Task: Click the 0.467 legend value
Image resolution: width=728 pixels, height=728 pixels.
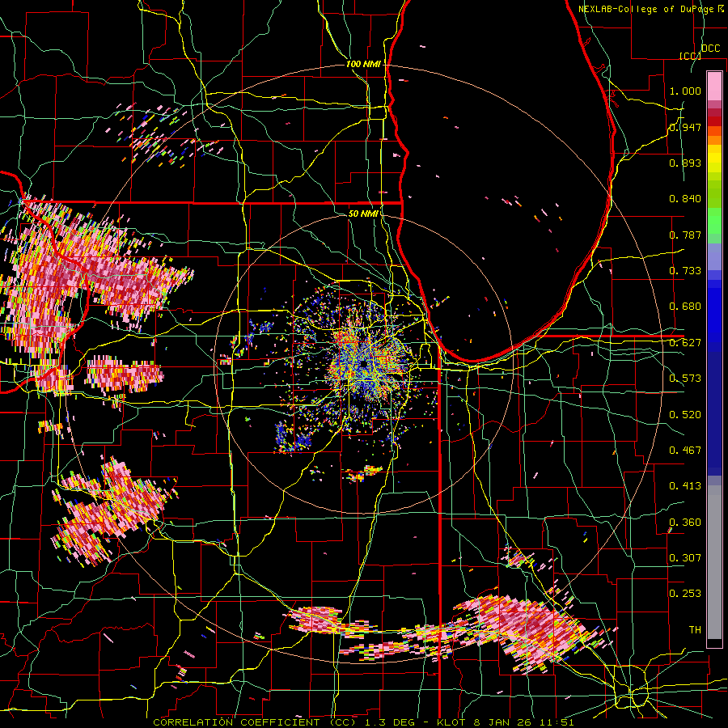Action: (685, 451)
